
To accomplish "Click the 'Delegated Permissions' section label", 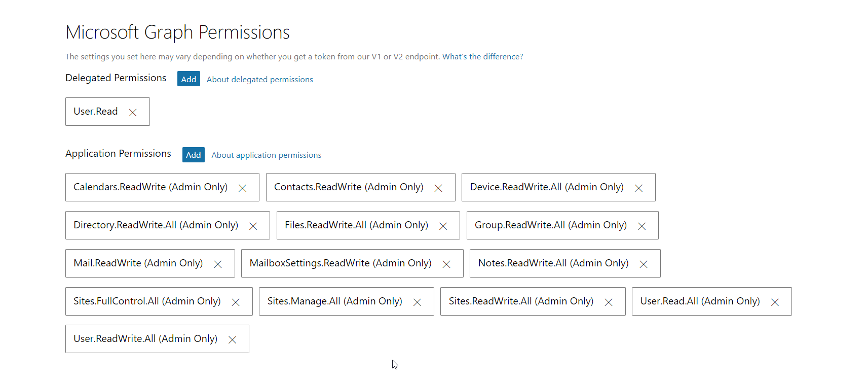I will 116,78.
